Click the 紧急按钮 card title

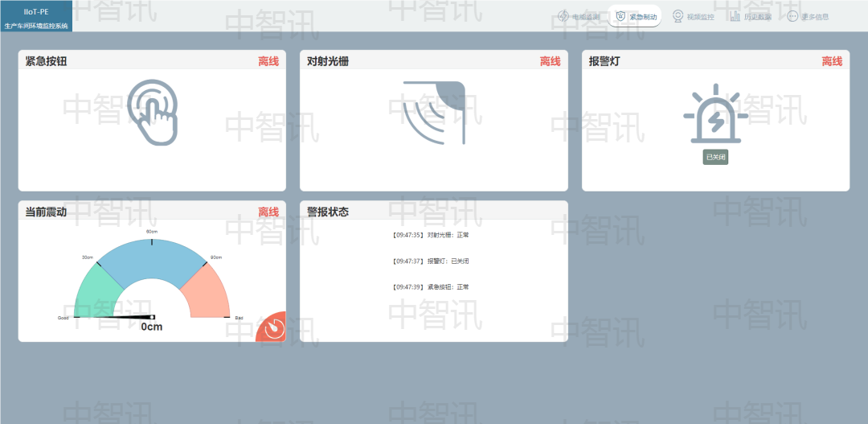pyautogui.click(x=46, y=61)
